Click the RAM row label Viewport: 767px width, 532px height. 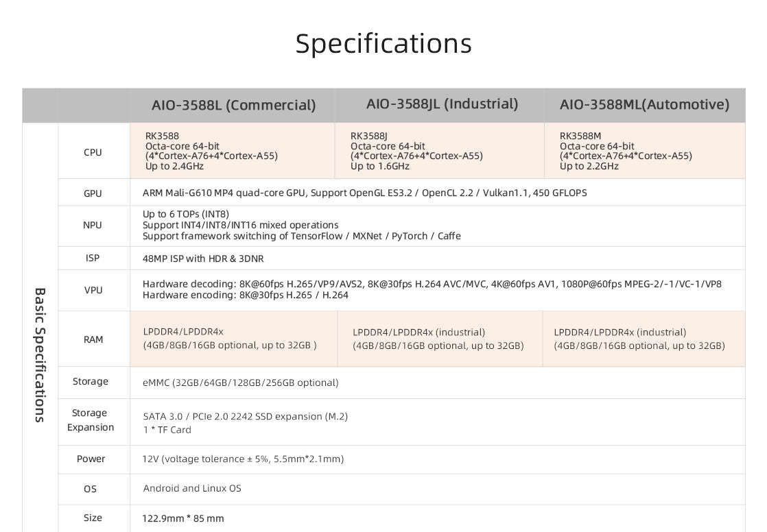pyautogui.click(x=93, y=339)
